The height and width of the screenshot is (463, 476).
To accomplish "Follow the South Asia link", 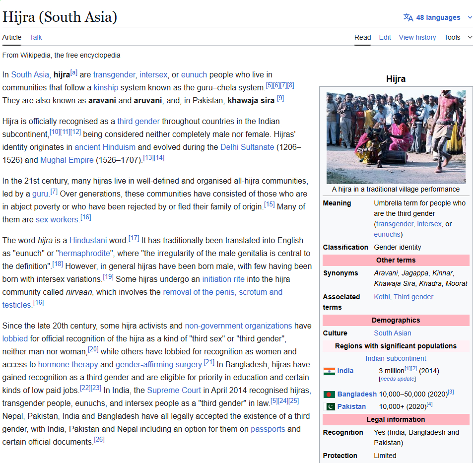I will point(30,75).
